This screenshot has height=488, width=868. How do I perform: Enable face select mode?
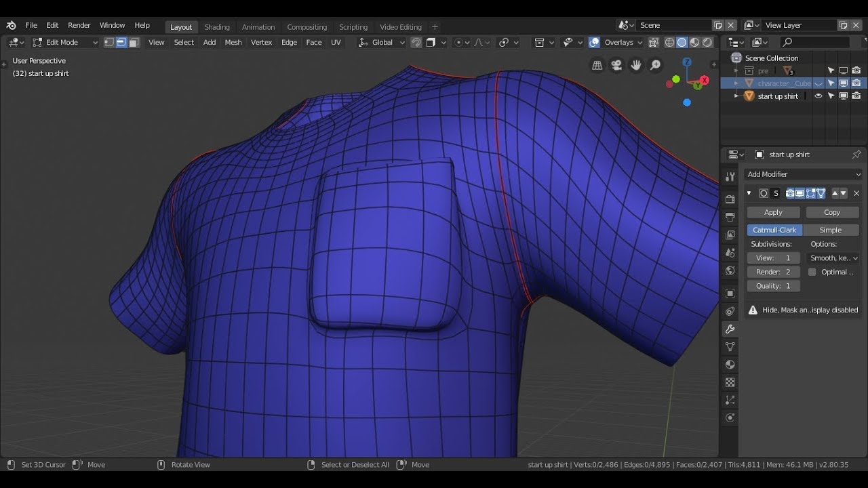click(134, 42)
